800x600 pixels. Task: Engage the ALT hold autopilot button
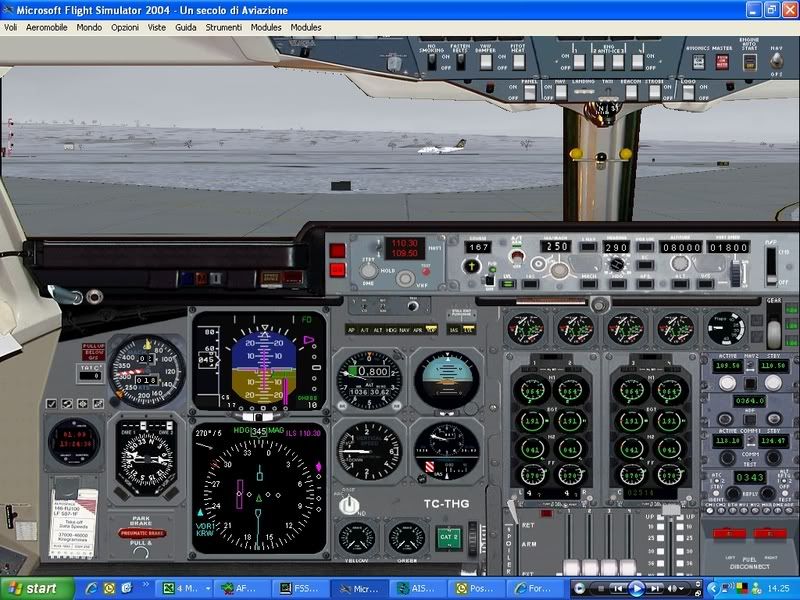point(681,284)
